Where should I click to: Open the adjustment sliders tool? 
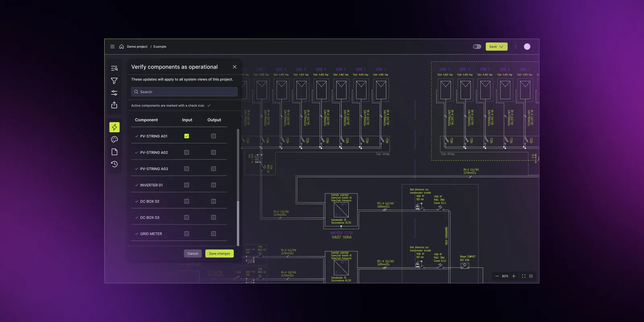(x=114, y=93)
